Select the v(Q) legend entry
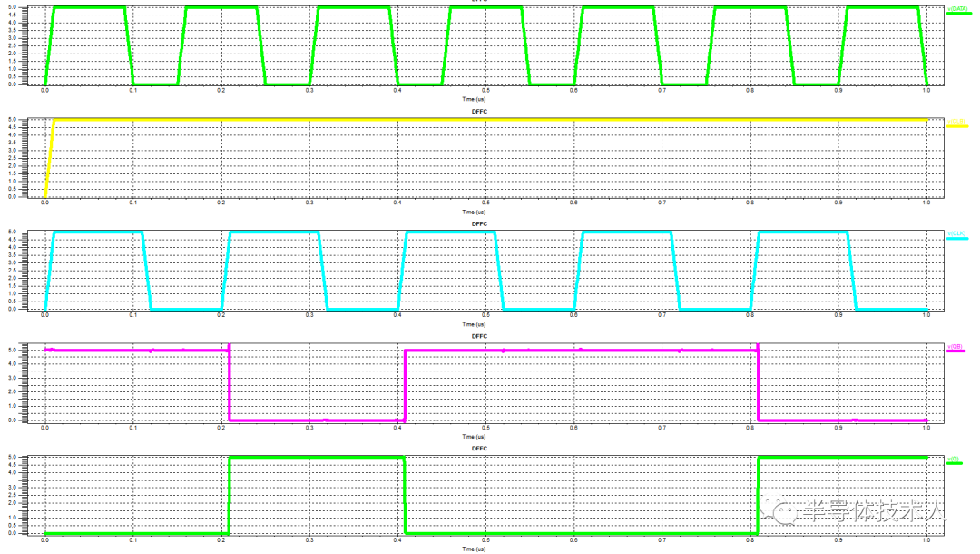The image size is (980, 554). coord(955,460)
